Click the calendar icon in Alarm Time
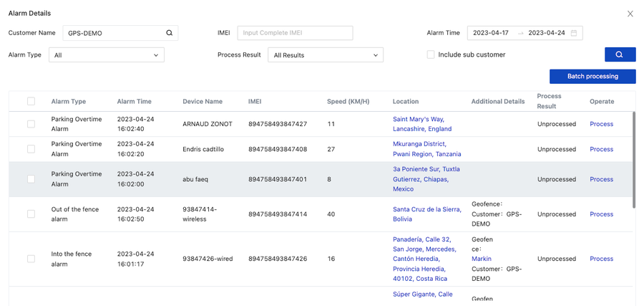Image resolution: width=644 pixels, height=306 pixels. tap(574, 33)
